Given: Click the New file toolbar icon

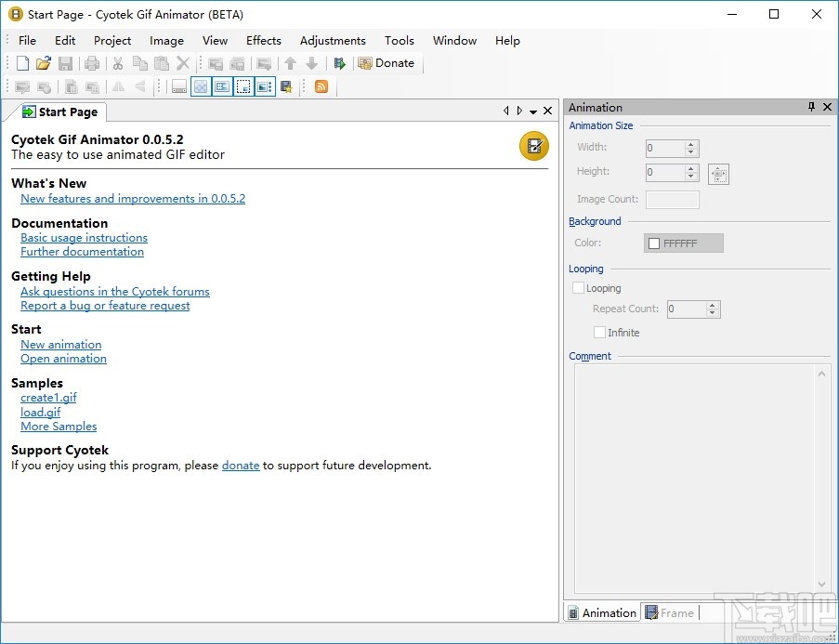Looking at the screenshot, I should point(22,63).
